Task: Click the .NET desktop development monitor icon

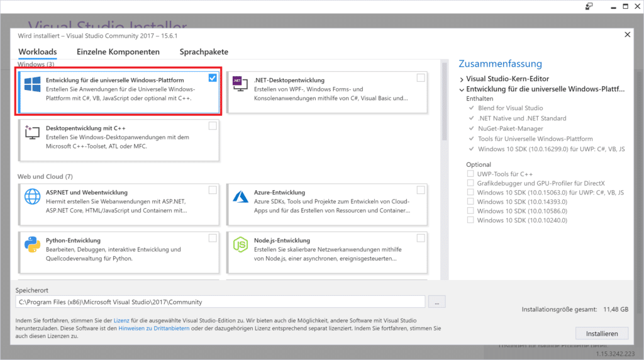Action: coord(240,84)
